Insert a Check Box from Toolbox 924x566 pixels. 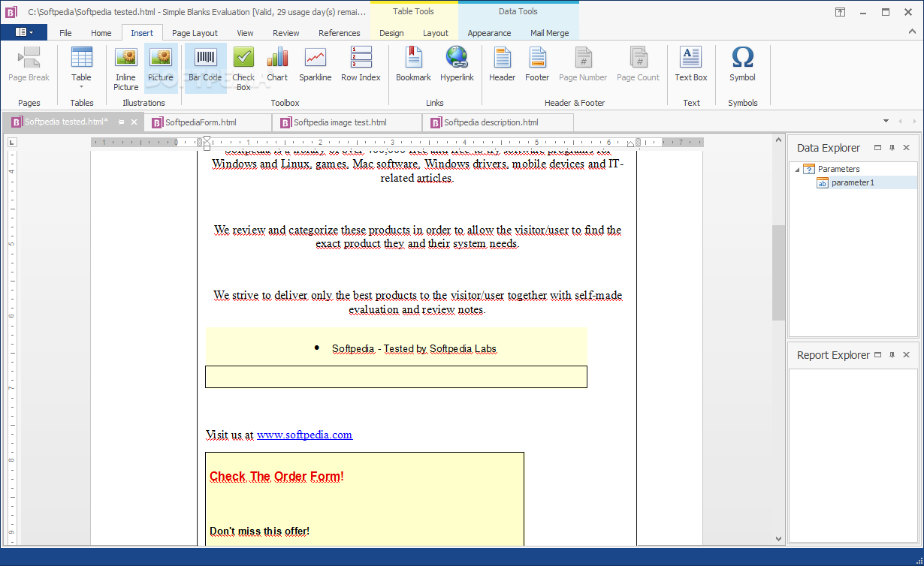click(243, 68)
